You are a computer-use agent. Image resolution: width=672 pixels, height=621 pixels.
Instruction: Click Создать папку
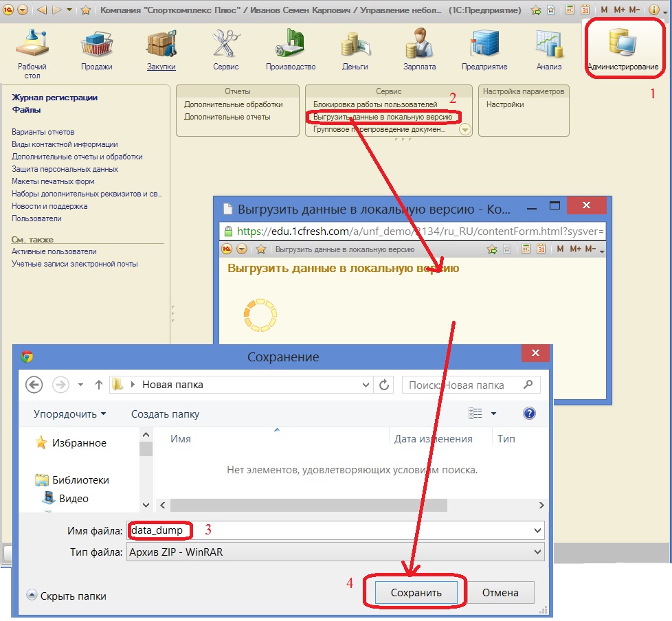[x=165, y=414]
